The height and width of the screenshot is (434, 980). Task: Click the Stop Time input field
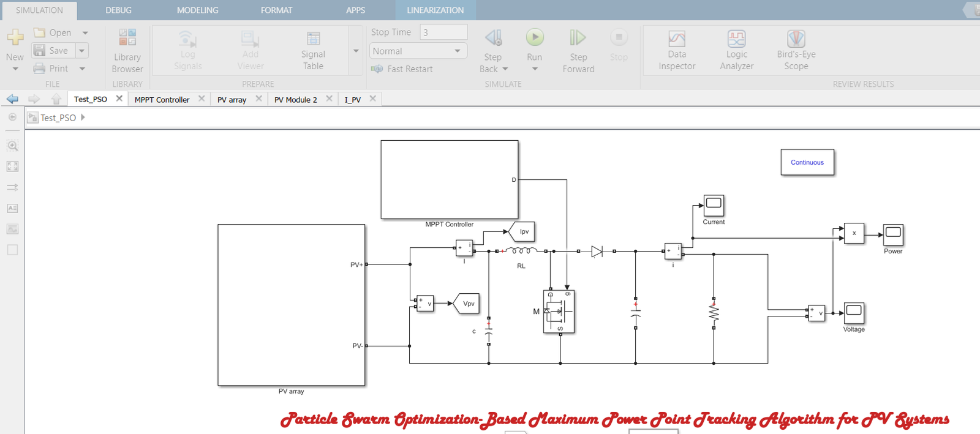443,32
